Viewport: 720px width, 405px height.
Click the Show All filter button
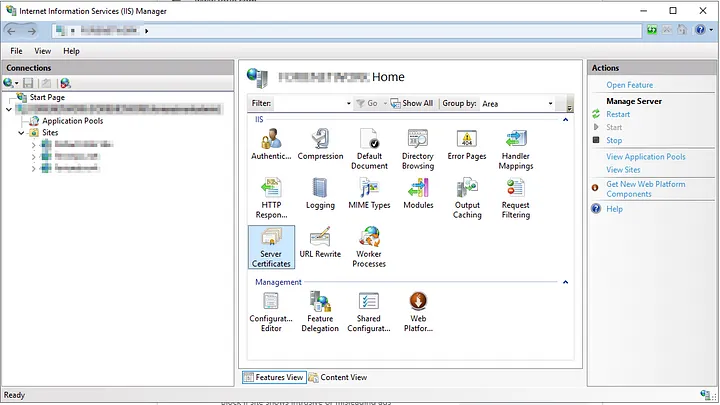point(412,103)
